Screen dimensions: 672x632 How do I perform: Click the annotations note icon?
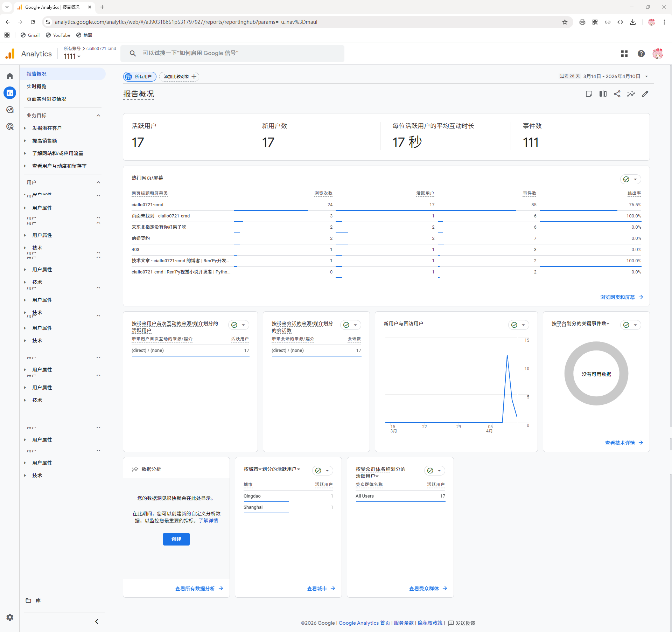point(589,94)
